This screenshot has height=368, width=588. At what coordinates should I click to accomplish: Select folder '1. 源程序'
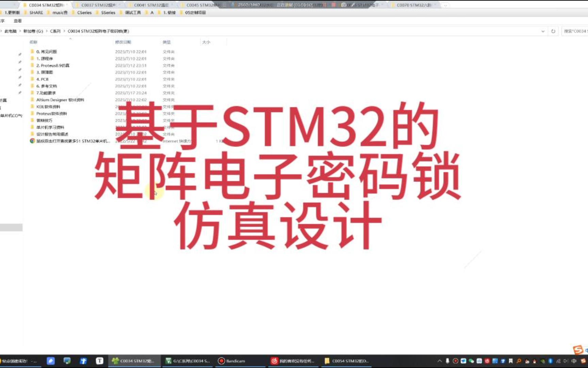45,59
